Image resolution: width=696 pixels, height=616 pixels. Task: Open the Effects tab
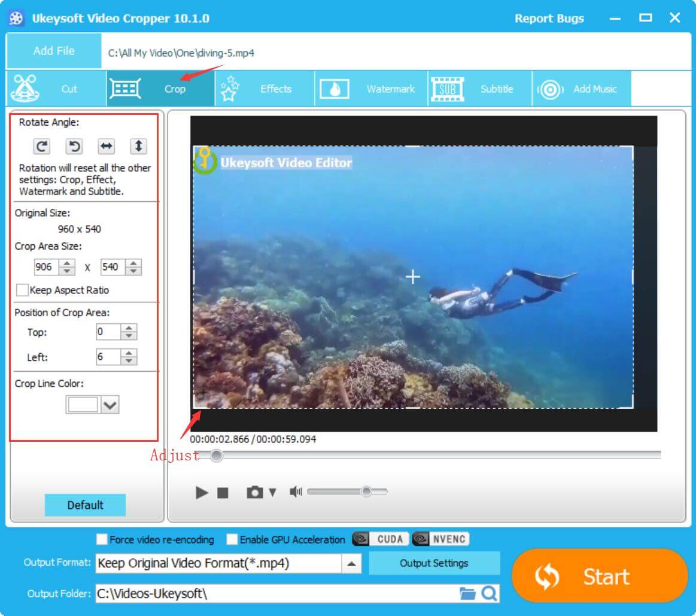[x=265, y=89]
